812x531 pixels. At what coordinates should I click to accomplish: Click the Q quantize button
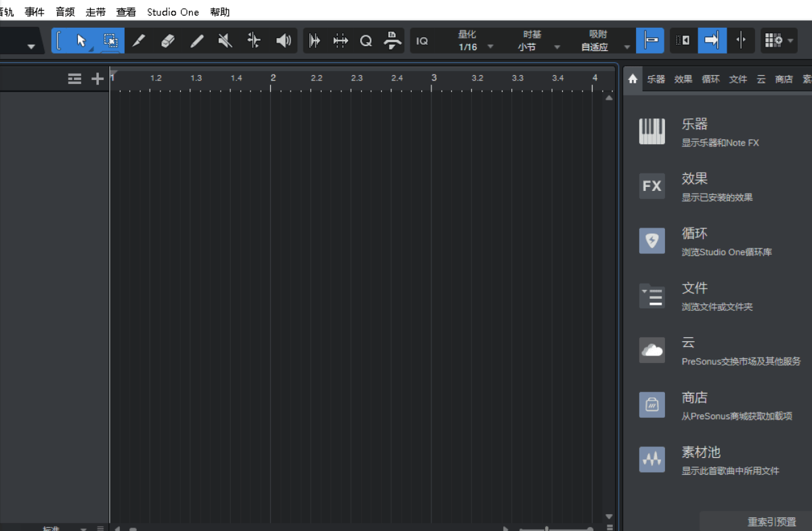click(366, 41)
